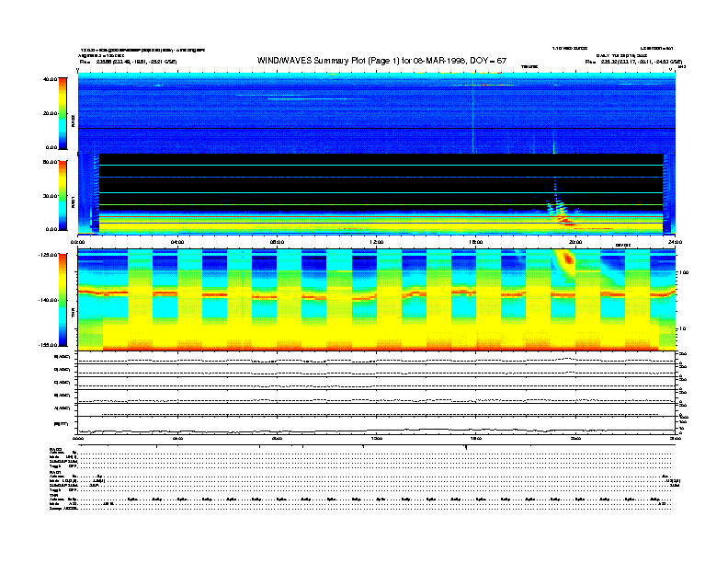Click the 08:00 time label under RAD1 panel
Viewport: 728px width, 563px height.
pos(278,242)
